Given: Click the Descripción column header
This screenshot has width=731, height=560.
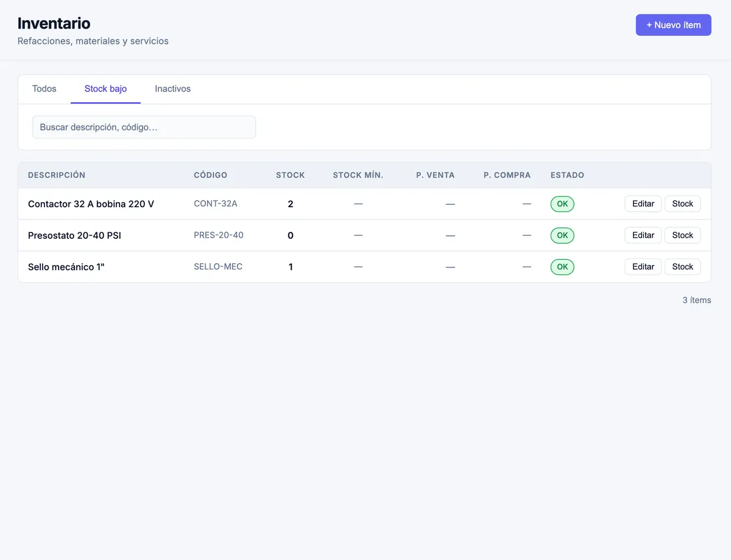Looking at the screenshot, I should tap(57, 175).
